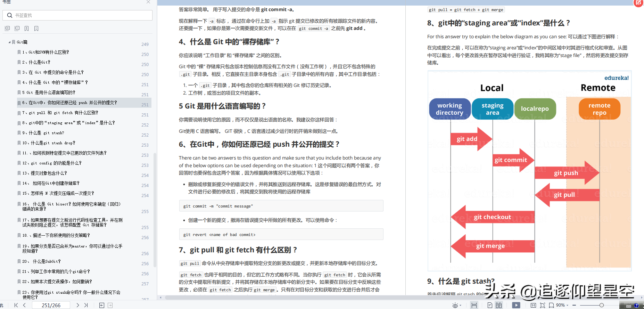Open bookmark 13、提交对象包含什么?

[x=44, y=173]
